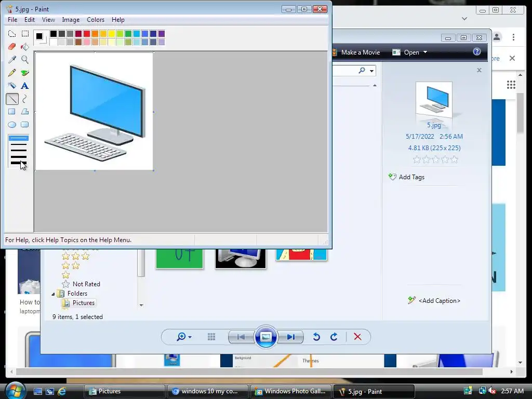The width and height of the screenshot is (532, 399).
Task: Choose the Fill With Color bucket tool
Action: 25,46
